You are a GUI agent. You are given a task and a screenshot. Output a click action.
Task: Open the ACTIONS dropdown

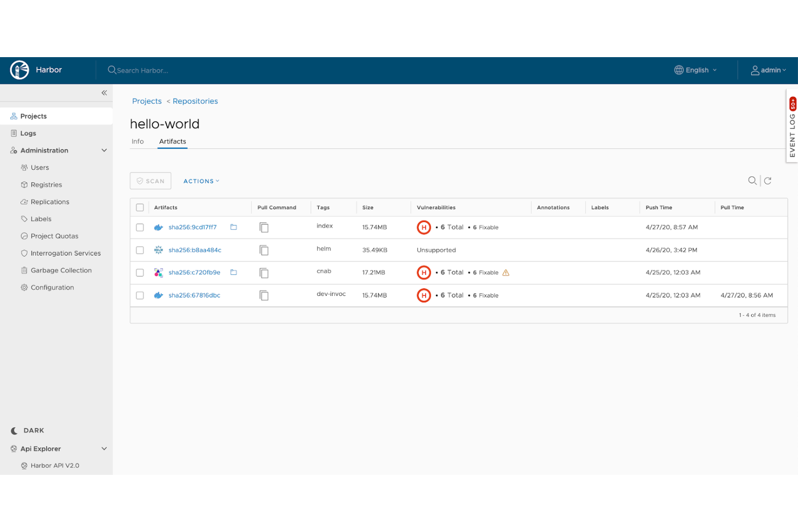click(201, 181)
